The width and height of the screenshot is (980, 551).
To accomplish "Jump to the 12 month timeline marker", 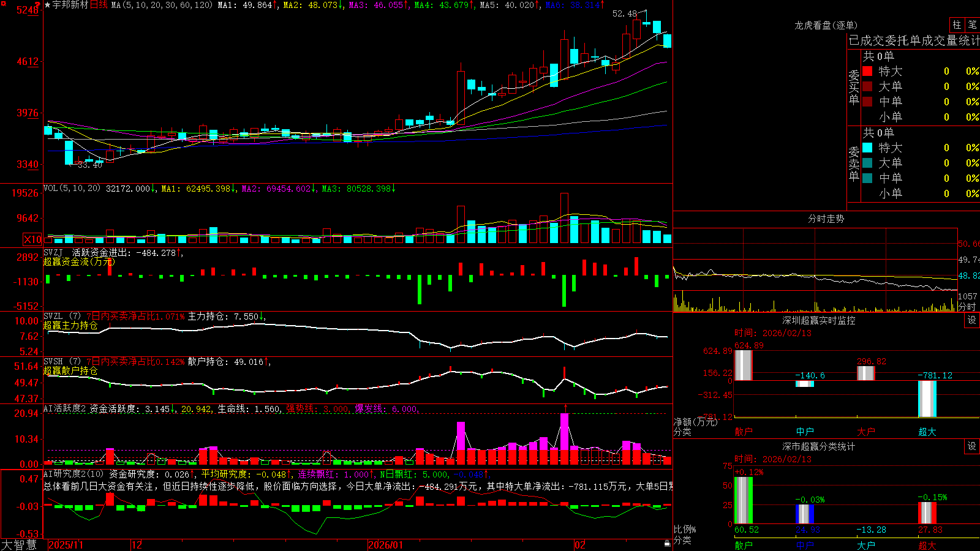I will pos(137,545).
